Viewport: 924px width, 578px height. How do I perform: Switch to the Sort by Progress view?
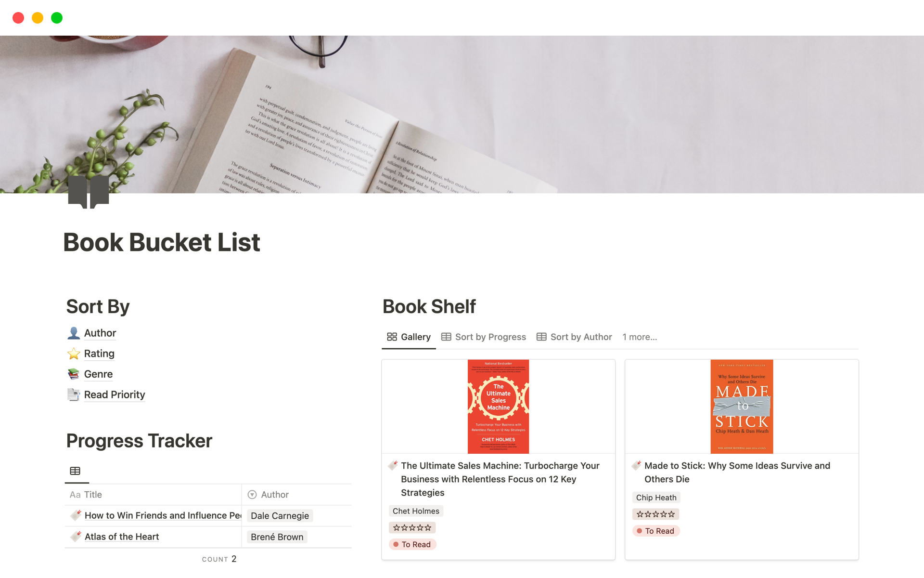(x=490, y=337)
